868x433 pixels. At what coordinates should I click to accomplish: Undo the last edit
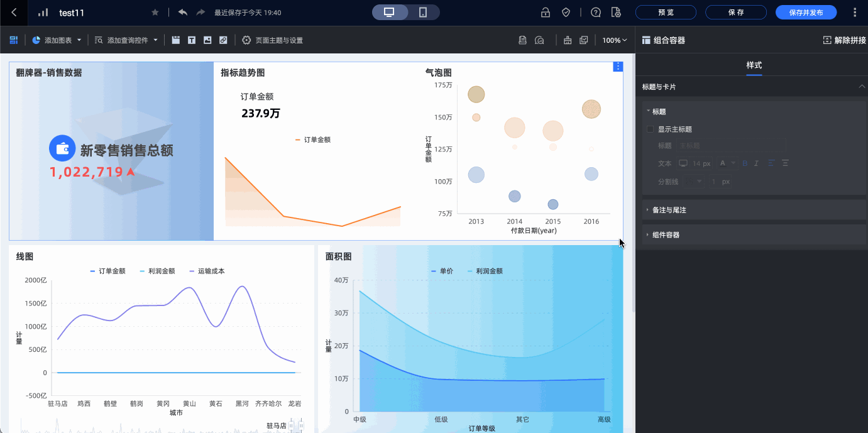pyautogui.click(x=182, y=13)
